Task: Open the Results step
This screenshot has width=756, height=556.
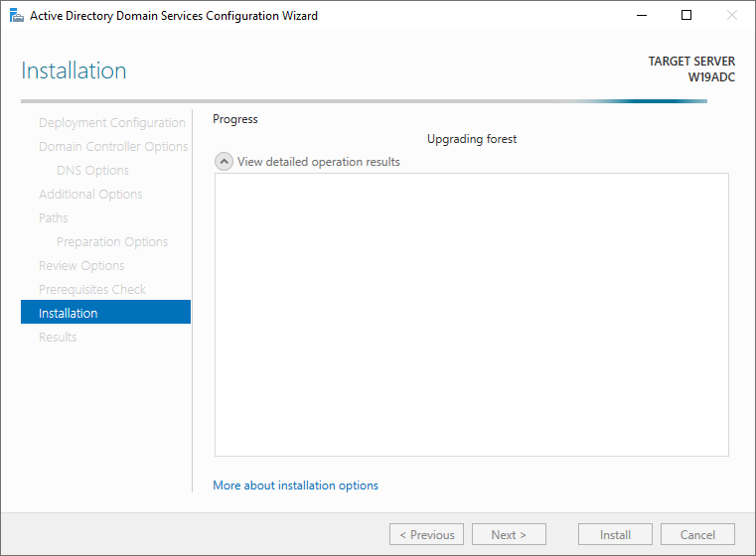Action: 58,338
